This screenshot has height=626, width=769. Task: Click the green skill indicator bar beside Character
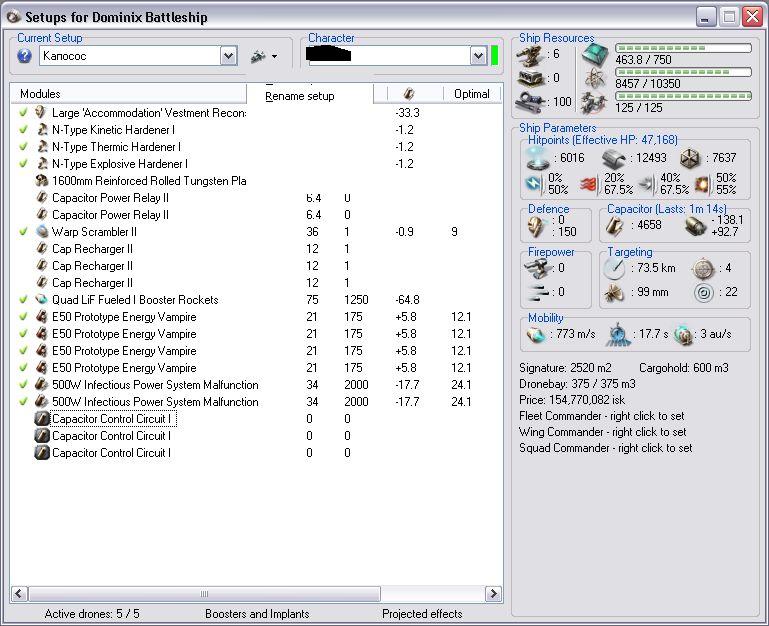[x=494, y=56]
